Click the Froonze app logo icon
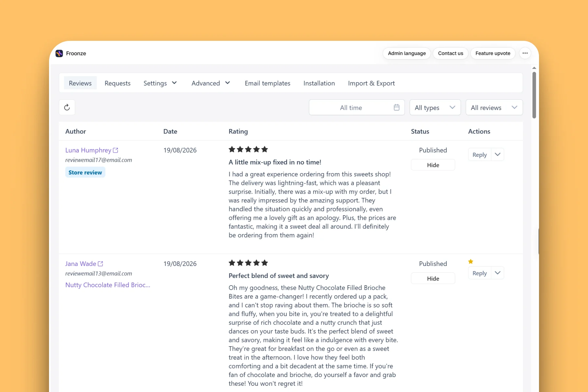The image size is (588, 392). pyautogui.click(x=59, y=53)
